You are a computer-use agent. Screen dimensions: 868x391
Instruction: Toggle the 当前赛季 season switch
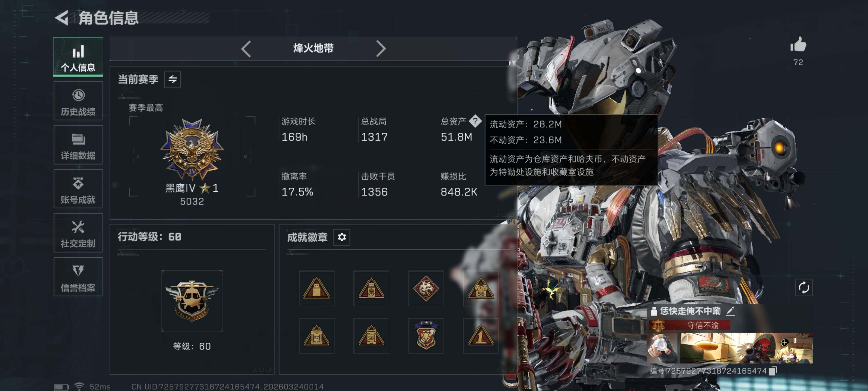point(173,79)
